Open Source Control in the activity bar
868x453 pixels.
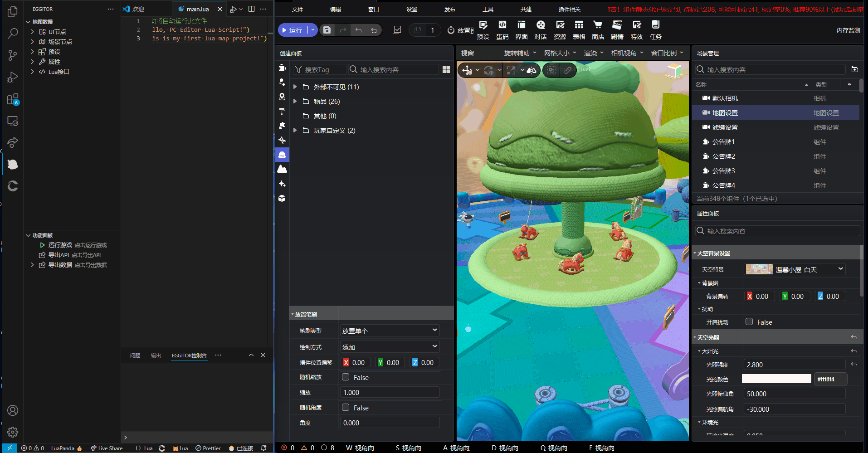pos(13,55)
